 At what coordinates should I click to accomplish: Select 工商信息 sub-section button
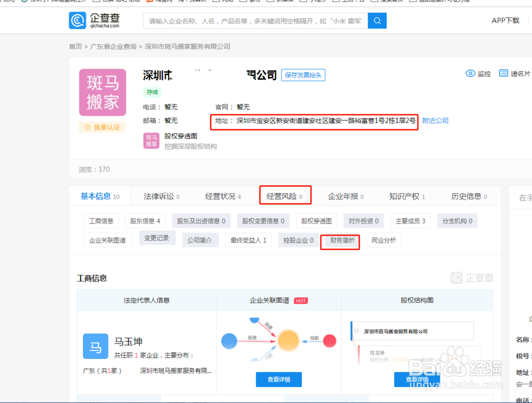tap(101, 221)
